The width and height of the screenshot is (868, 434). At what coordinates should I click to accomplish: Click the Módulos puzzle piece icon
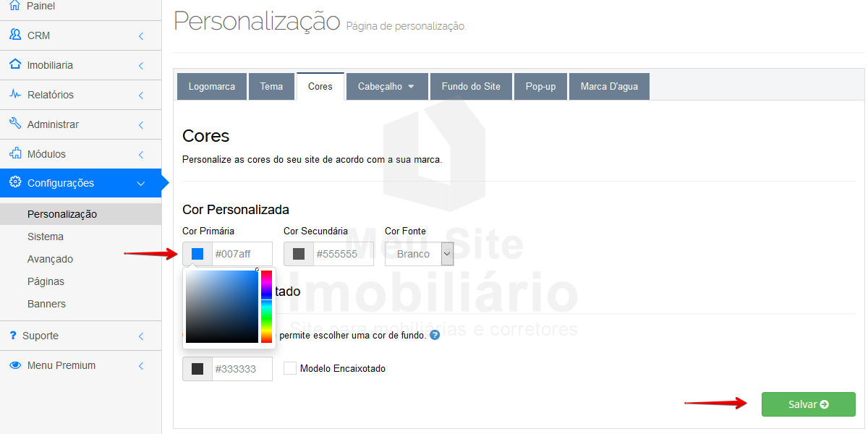click(x=15, y=153)
